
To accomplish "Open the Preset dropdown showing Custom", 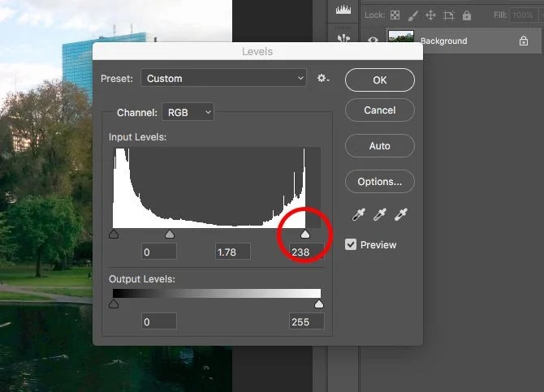I will pyautogui.click(x=223, y=79).
